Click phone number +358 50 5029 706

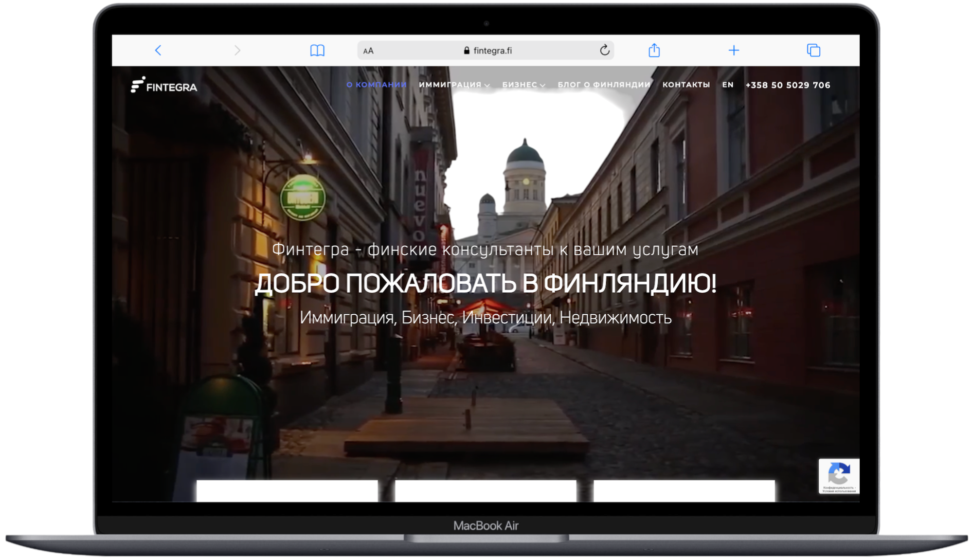[788, 85]
